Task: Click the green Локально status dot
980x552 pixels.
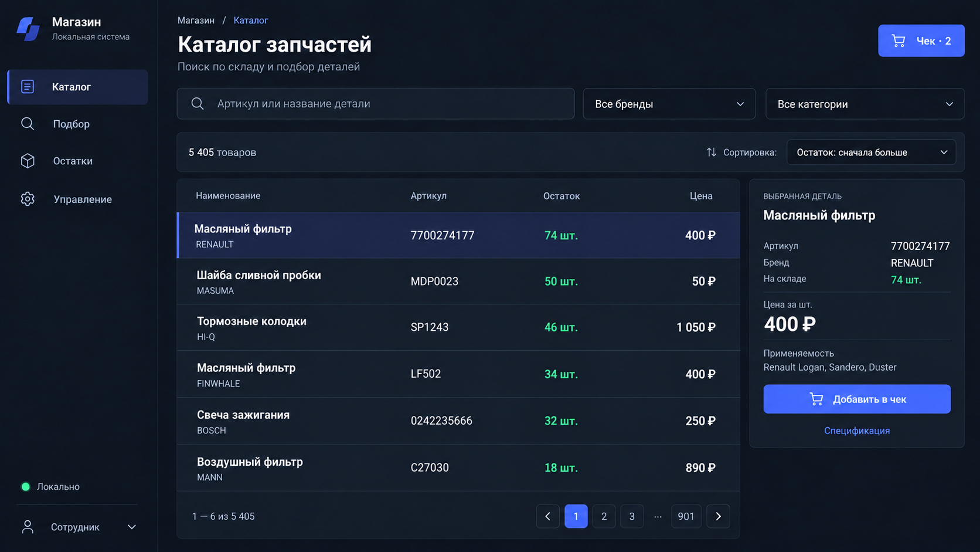Action: 25,486
